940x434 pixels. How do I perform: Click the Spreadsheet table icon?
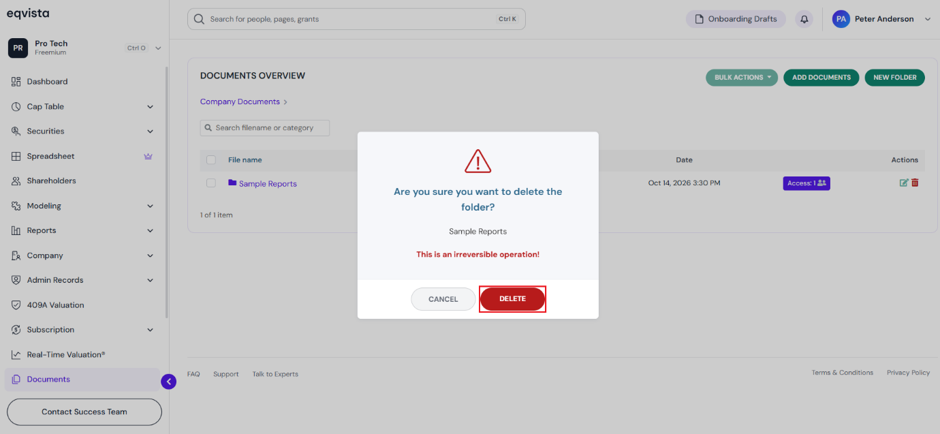pyautogui.click(x=16, y=156)
